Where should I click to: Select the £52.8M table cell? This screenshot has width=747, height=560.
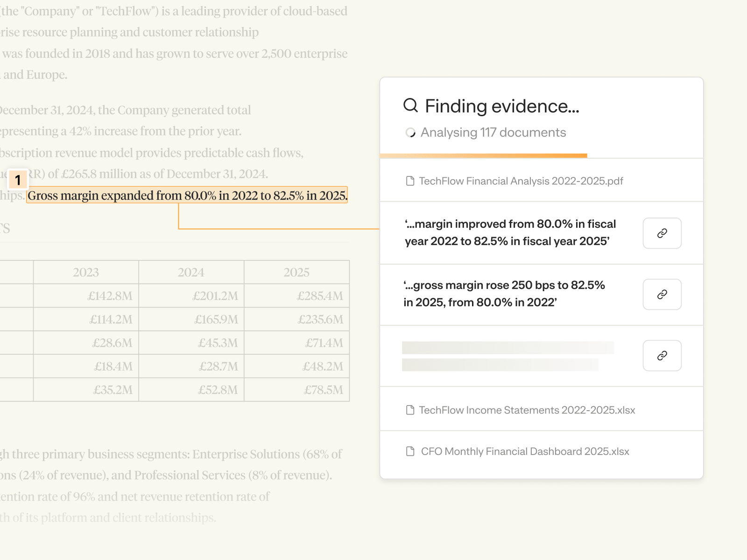pyautogui.click(x=191, y=390)
